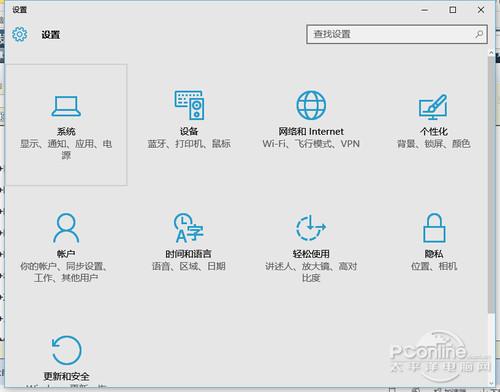Close the 设置 window
Image resolution: width=500 pixels, height=392 pixels.
[x=481, y=10]
